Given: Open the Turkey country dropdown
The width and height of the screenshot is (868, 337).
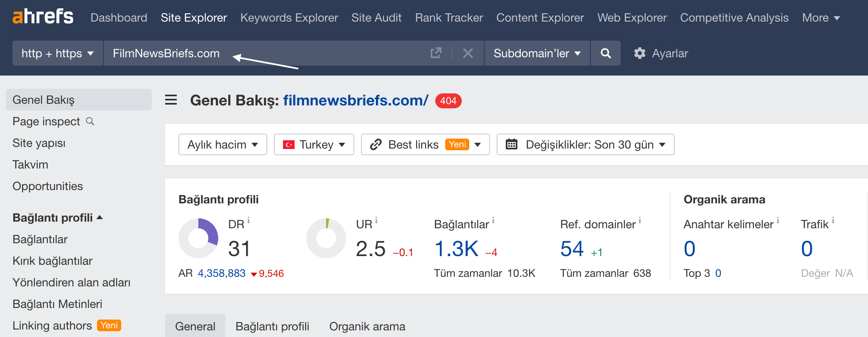Looking at the screenshot, I should coord(314,144).
